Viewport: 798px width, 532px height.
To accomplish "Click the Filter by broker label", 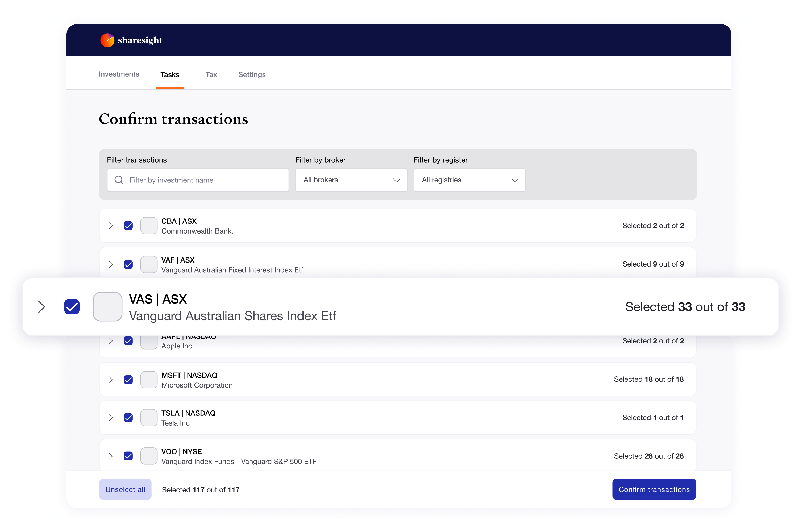I will [x=321, y=160].
